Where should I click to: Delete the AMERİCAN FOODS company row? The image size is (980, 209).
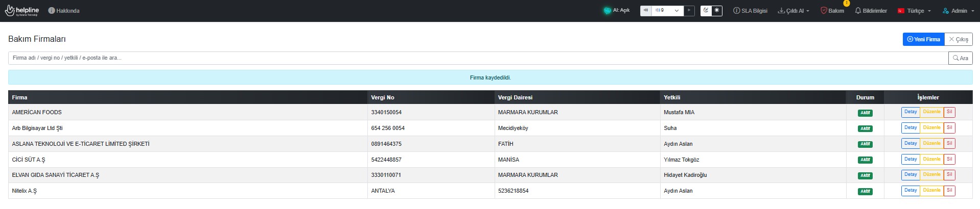tap(949, 112)
